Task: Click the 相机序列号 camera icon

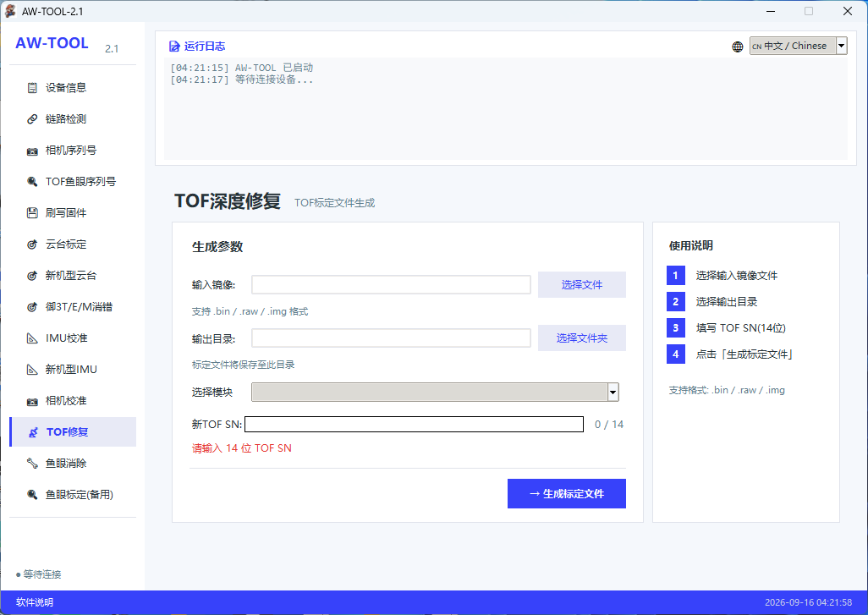Action: tap(33, 151)
